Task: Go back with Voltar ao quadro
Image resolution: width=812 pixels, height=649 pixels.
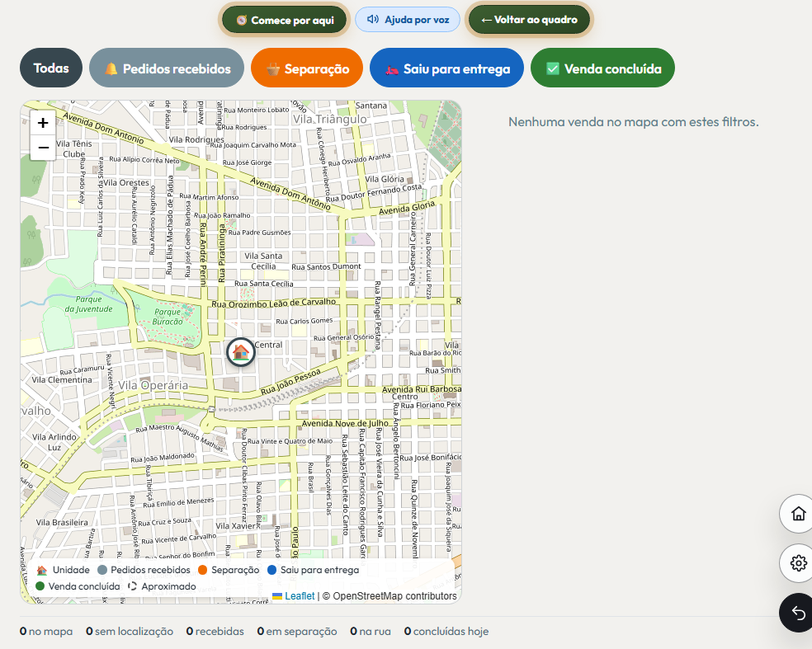Action: point(529,20)
